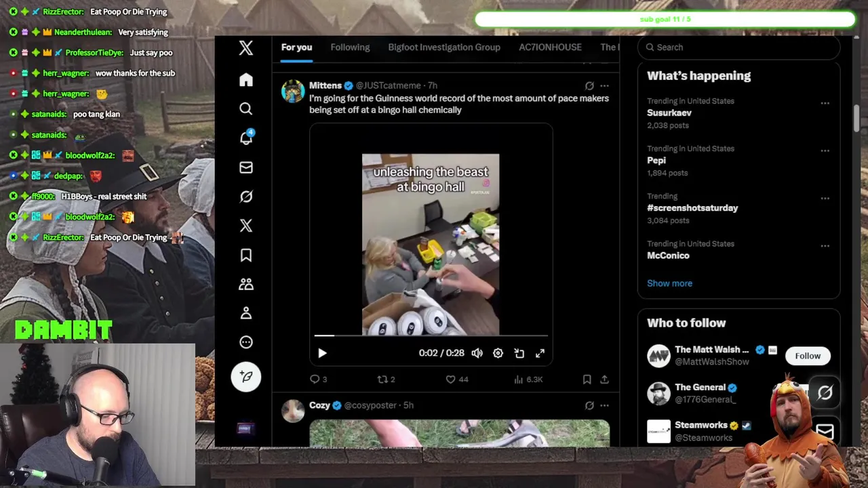Open Mittens profile avatar
This screenshot has height=488, width=868.
coord(293,91)
